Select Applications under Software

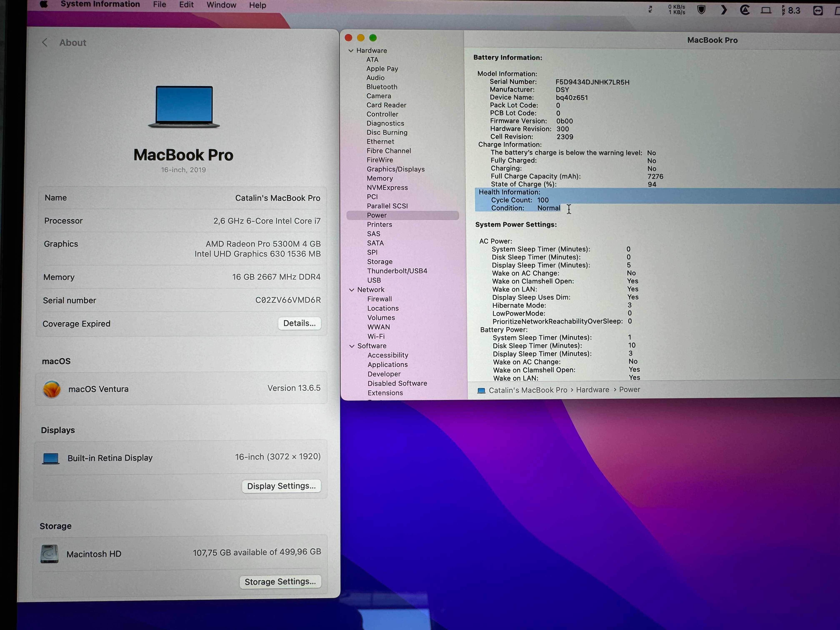click(x=387, y=365)
